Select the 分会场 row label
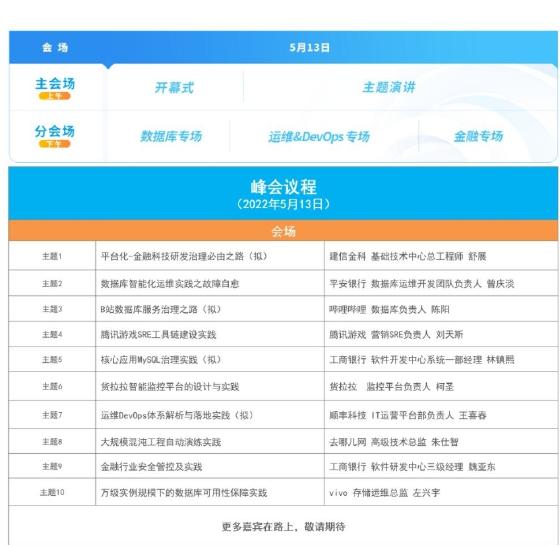This screenshot has width=560, height=546. click(x=55, y=131)
